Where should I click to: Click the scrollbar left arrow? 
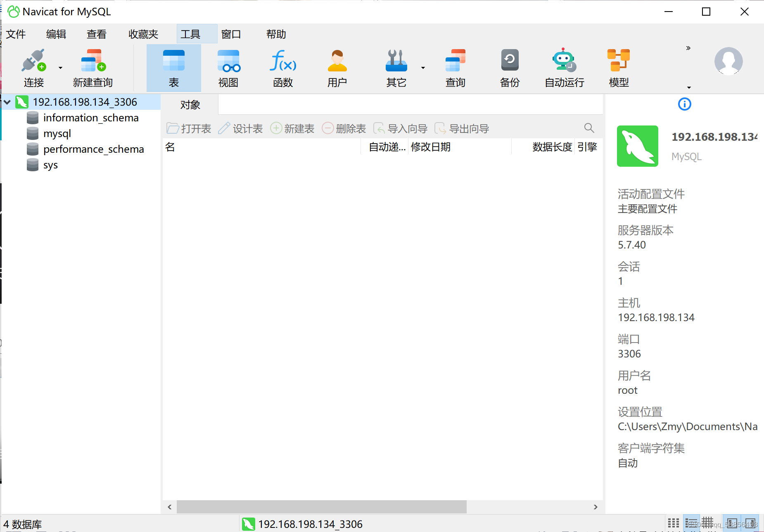(x=169, y=507)
